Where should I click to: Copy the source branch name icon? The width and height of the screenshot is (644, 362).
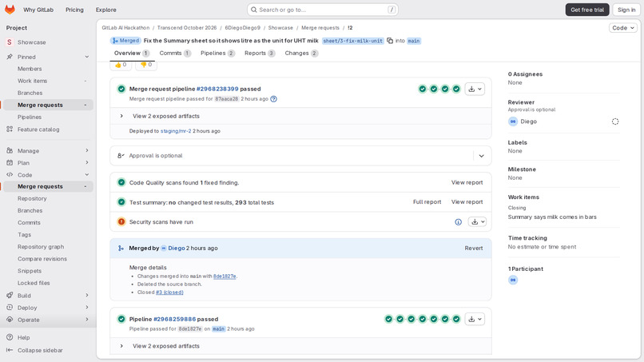390,41
